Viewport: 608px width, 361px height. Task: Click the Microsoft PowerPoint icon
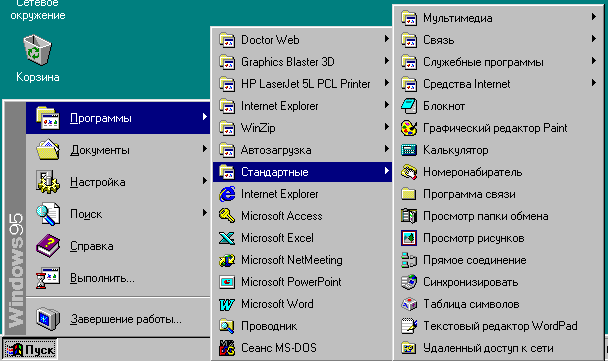[227, 282]
